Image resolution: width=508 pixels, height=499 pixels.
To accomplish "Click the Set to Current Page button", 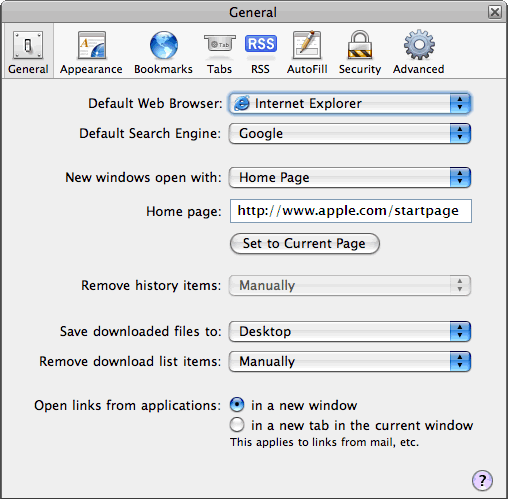I will 305,243.
